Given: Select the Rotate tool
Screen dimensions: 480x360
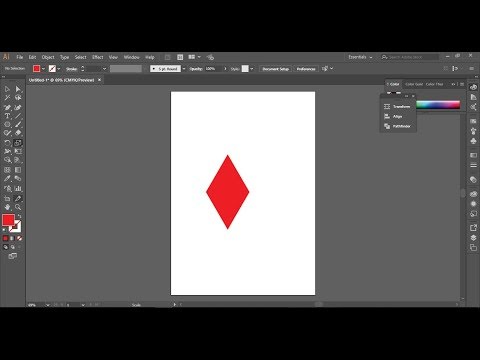Looking at the screenshot, I should pos(7,143).
